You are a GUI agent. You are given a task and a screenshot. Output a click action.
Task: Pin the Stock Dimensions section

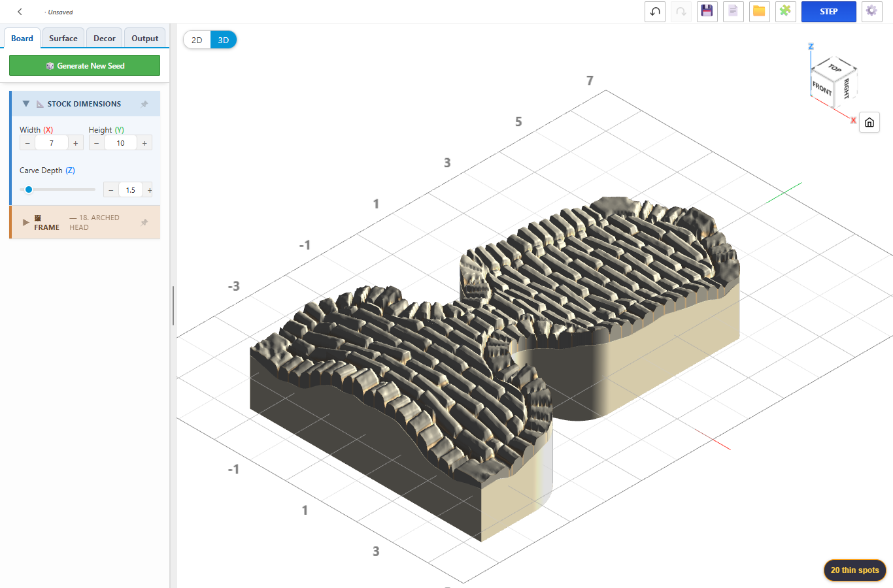144,104
